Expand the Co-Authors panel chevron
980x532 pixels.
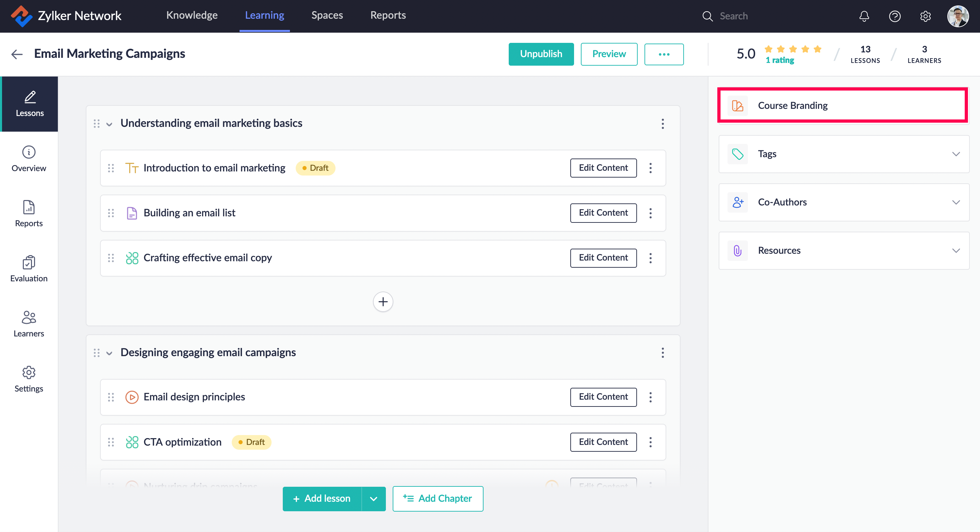[x=956, y=202]
